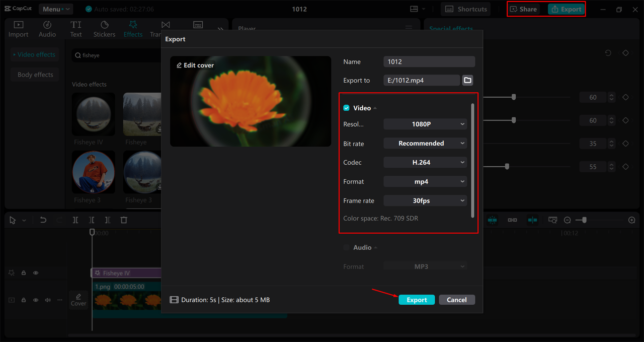
Task: Show more tabs with double-chevron
Action: pos(220,29)
